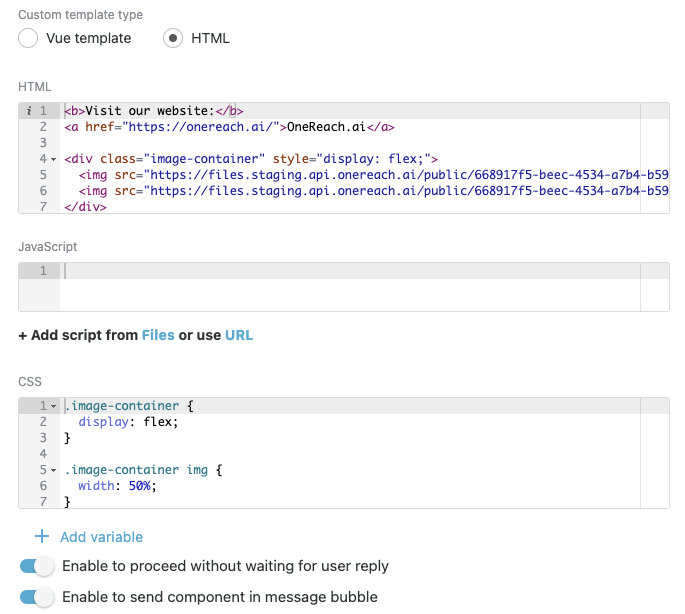Viewport: 685px width, 614px height.
Task: Click the info icon at HTML line 1
Action: [29, 111]
